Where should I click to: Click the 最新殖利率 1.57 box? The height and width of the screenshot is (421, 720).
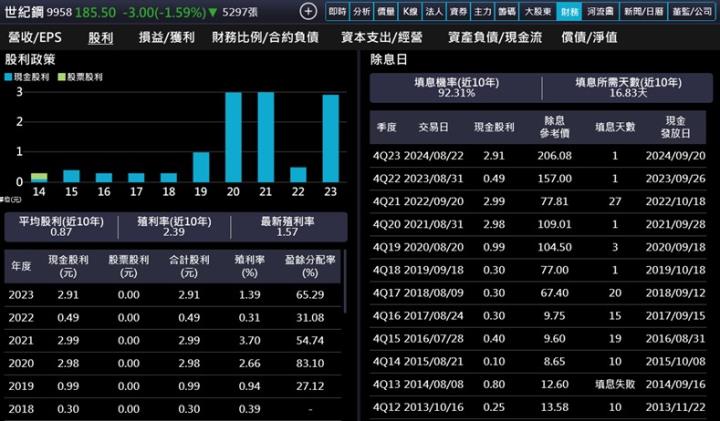click(x=287, y=227)
